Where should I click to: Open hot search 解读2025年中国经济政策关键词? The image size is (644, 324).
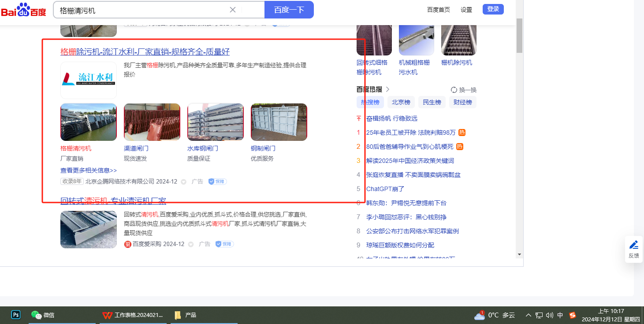coord(410,161)
